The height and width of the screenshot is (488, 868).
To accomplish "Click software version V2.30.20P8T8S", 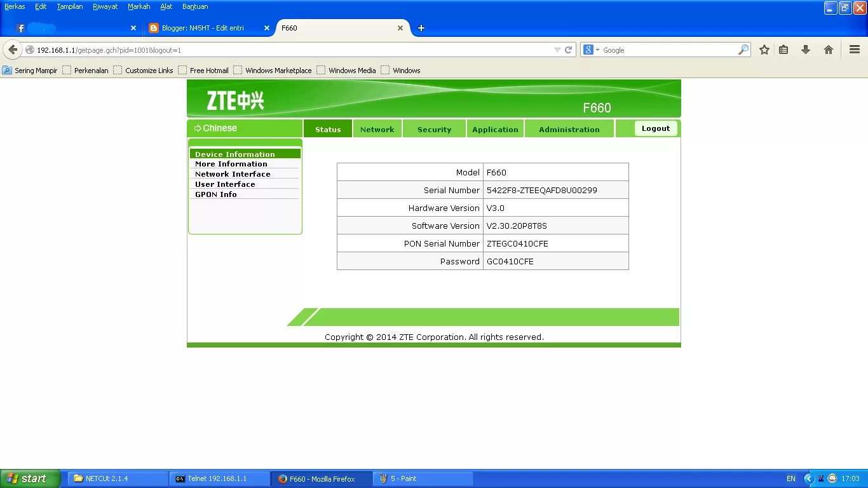I will coord(517,226).
